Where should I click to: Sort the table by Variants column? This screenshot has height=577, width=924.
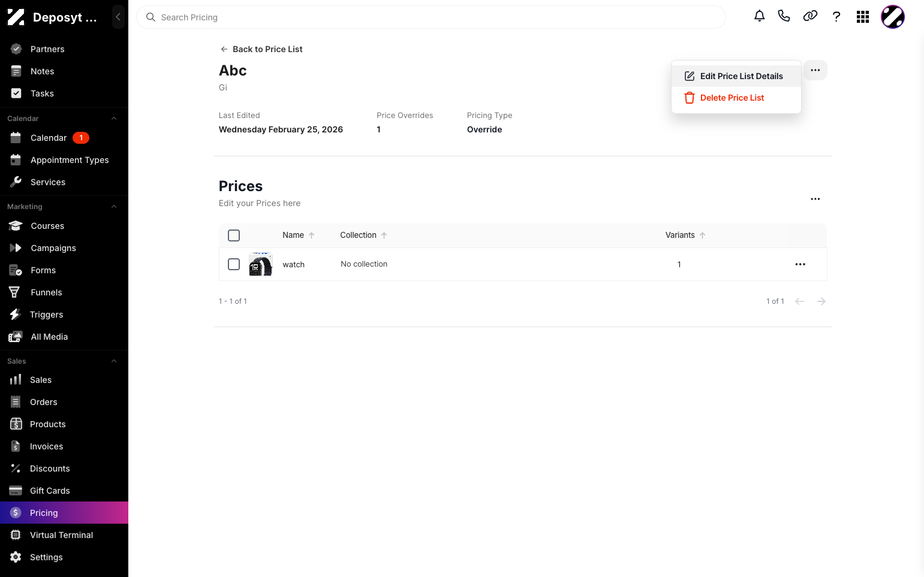tap(685, 235)
